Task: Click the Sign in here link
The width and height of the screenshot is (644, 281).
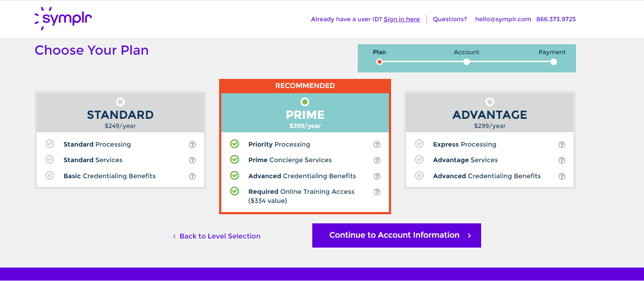Action: click(x=401, y=19)
